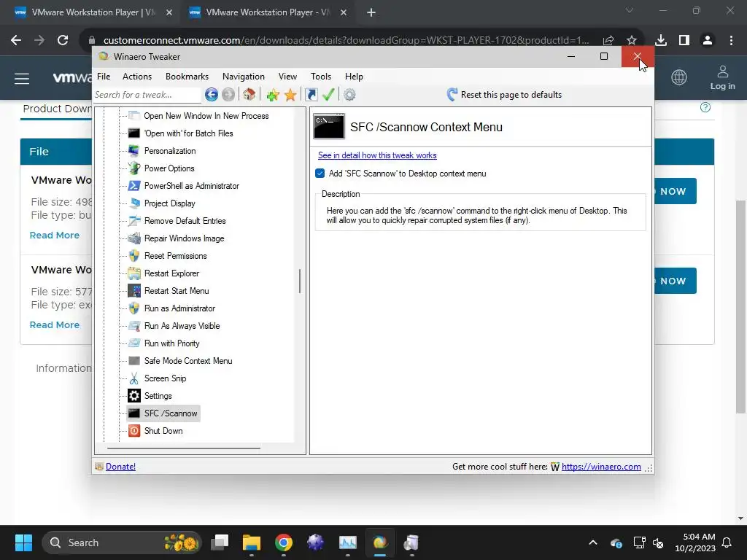Click the Restart Explorer icon
Image resolution: width=747 pixels, height=560 pixels.
click(134, 273)
